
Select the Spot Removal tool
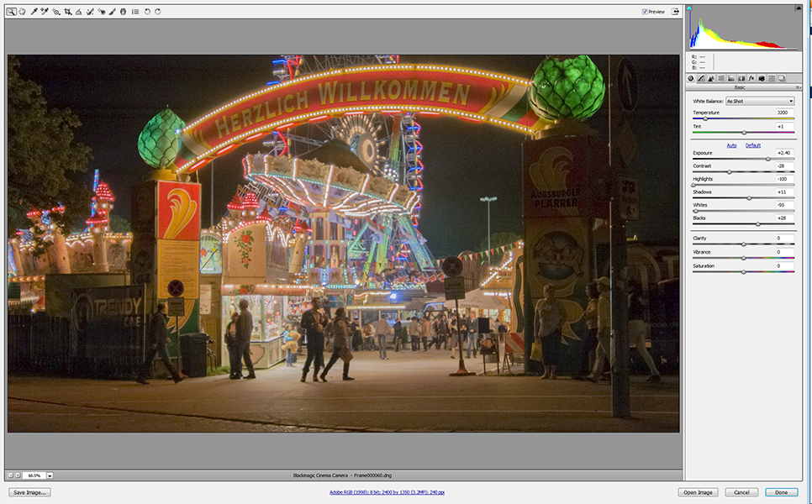point(90,12)
